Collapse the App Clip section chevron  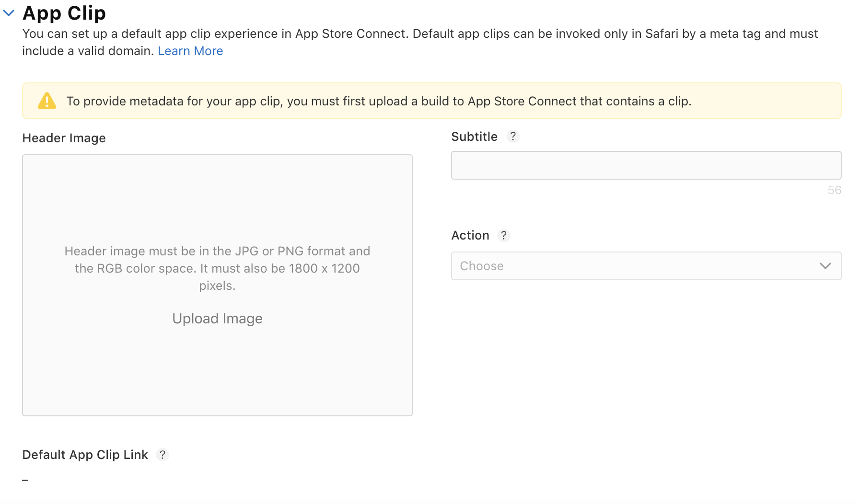pyautogui.click(x=9, y=13)
